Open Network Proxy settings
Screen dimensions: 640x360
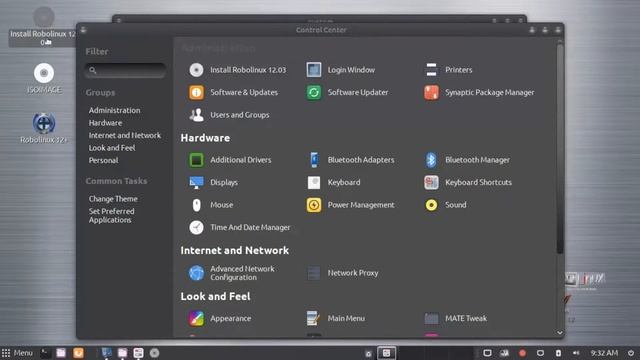pyautogui.click(x=342, y=273)
